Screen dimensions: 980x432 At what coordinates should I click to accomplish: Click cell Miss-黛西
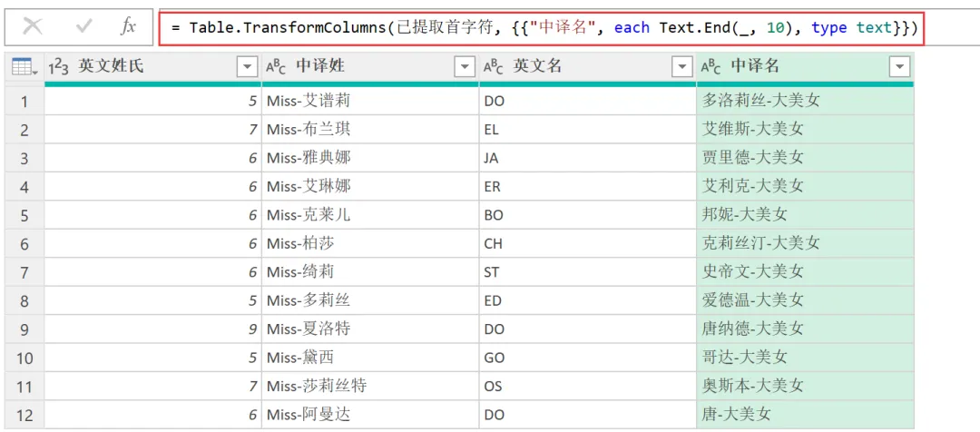point(370,358)
